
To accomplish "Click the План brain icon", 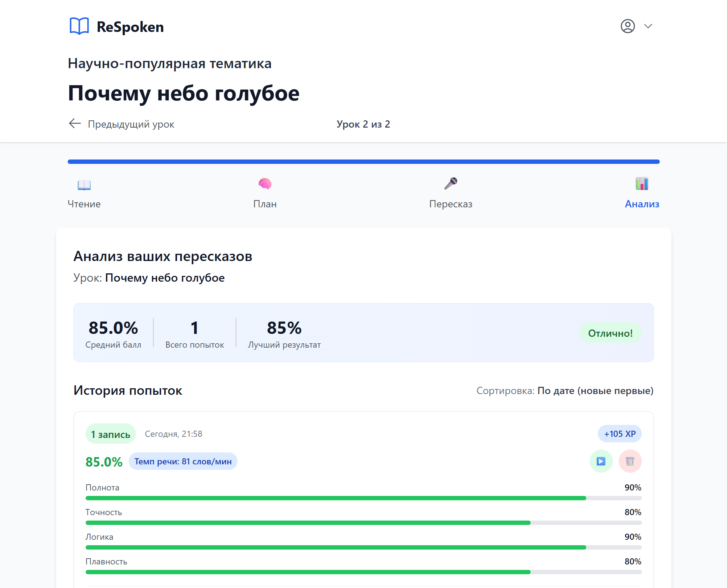I will [265, 185].
